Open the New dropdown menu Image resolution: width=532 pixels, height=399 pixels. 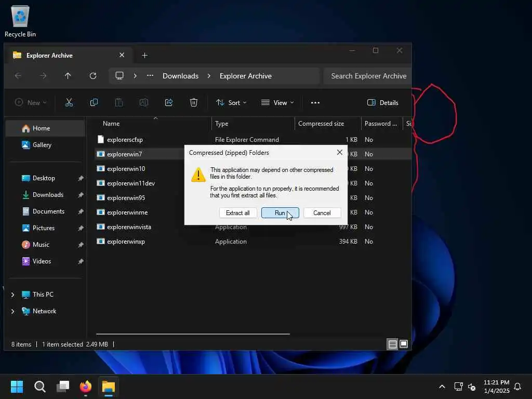(x=31, y=102)
